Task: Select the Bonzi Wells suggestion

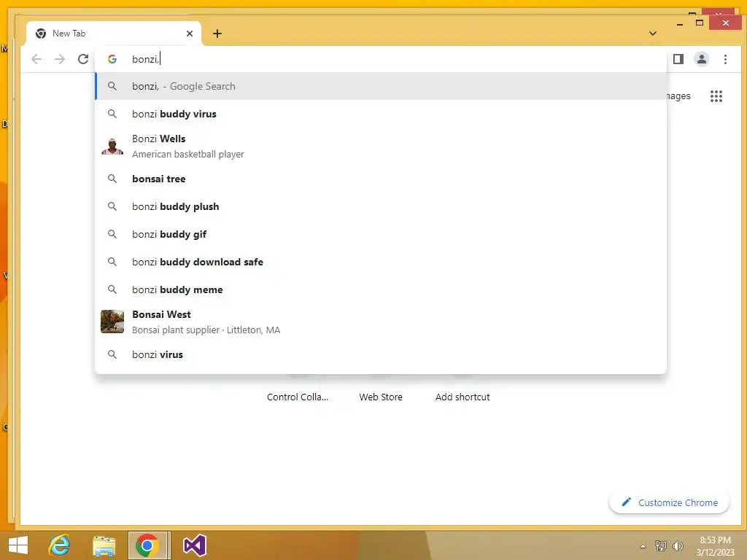Action: coord(381,146)
